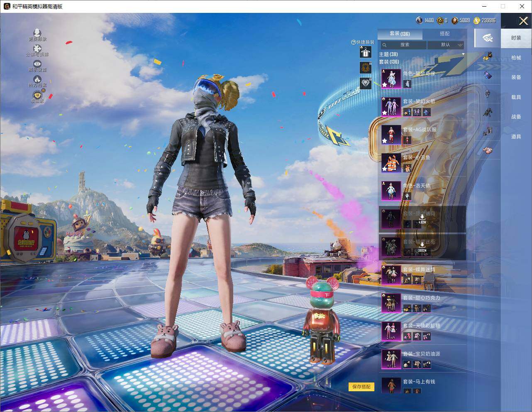Click the 搜索 search field
Viewport: 532px width, 412px height.
(x=404, y=45)
